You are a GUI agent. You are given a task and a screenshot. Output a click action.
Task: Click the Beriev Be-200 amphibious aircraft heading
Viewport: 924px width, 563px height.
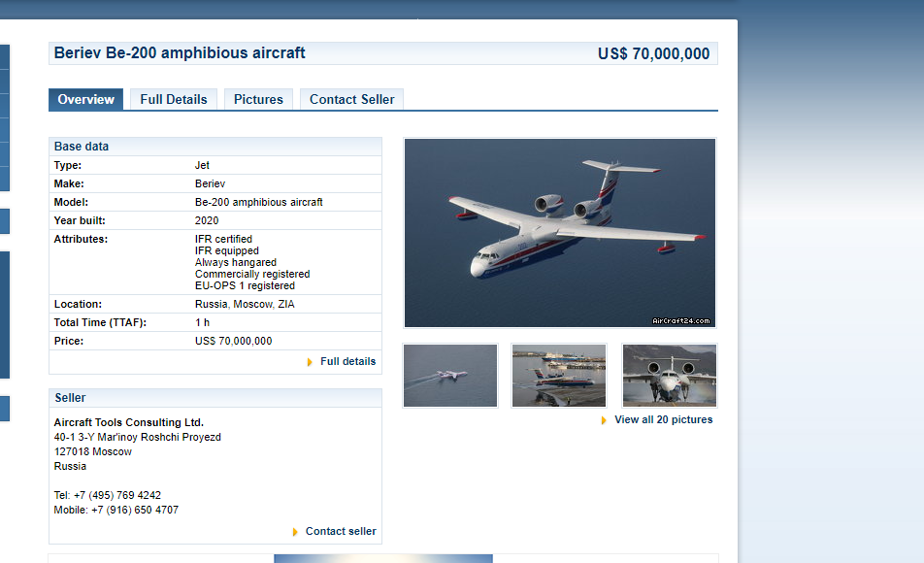180,53
